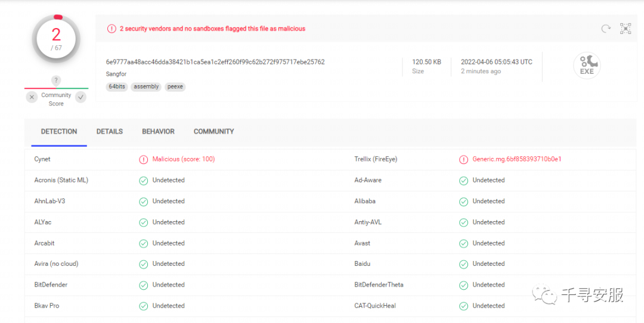644x323 pixels.
Task: Click the ALYac undetected check icon
Action: (143, 222)
